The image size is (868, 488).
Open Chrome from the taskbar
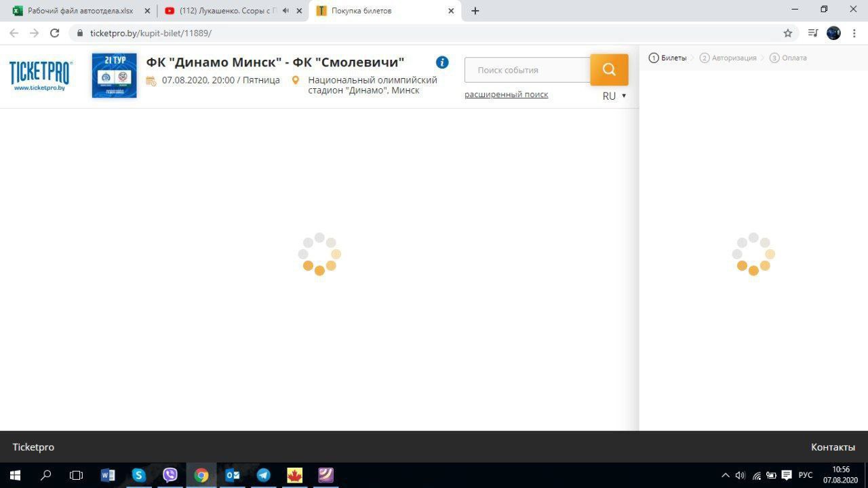tap(201, 475)
